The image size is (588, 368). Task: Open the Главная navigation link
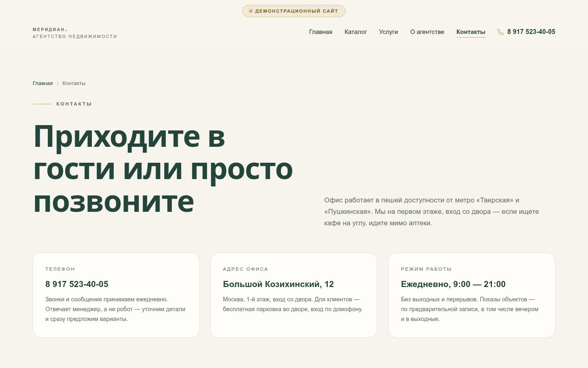click(x=321, y=32)
